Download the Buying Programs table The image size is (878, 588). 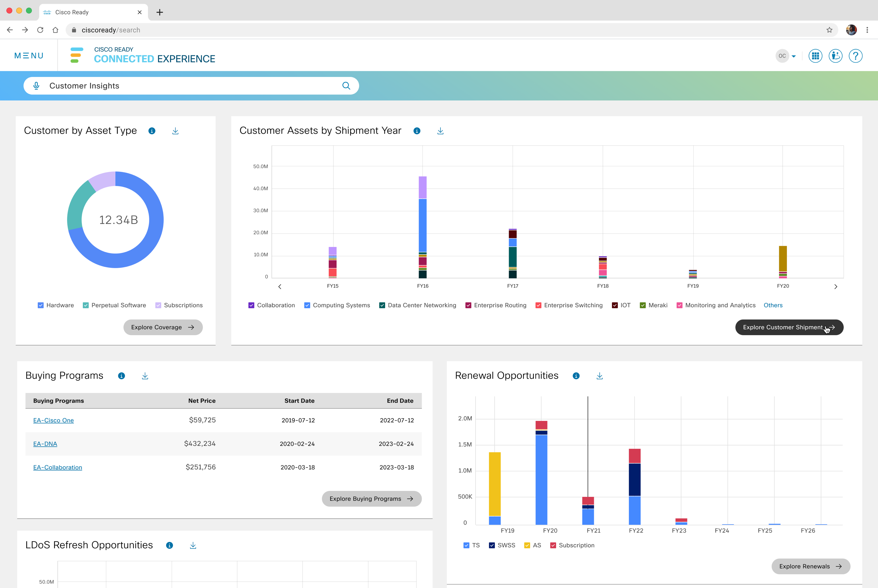point(145,376)
